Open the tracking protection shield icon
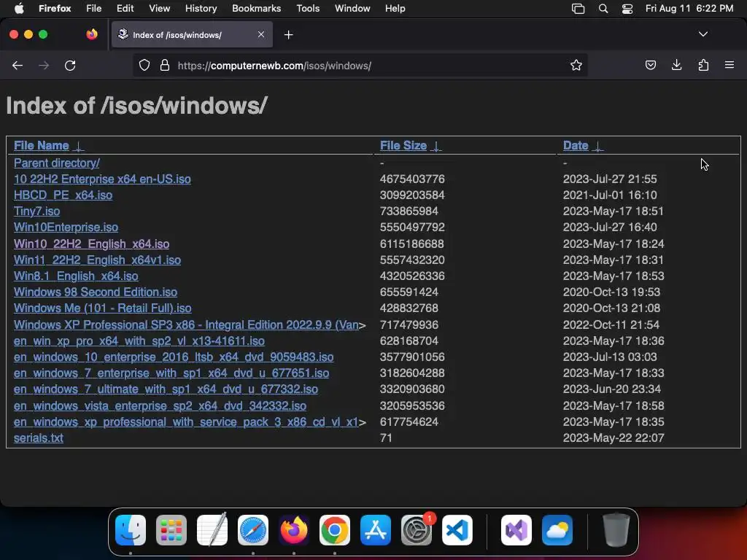The width and height of the screenshot is (747, 560). tap(144, 65)
